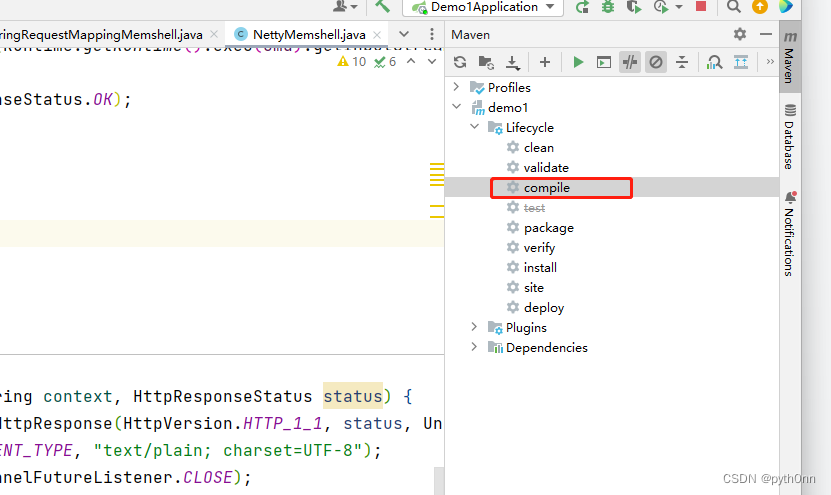
Task: Click the OK constant in code
Action: [x=103, y=100]
